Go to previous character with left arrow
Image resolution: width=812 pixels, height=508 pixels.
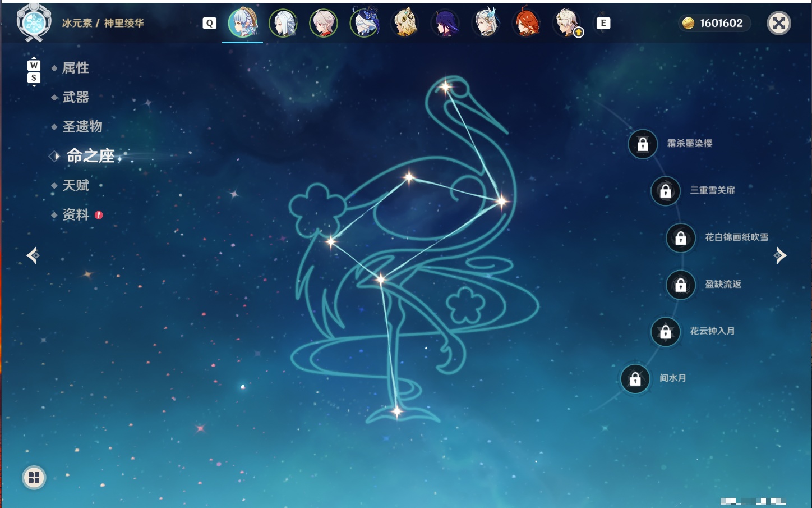33,255
